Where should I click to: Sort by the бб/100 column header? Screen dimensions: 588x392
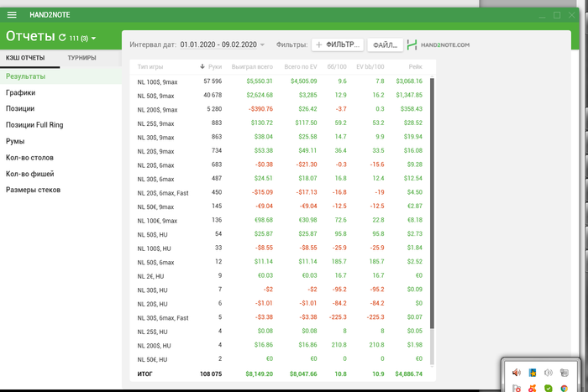[x=337, y=66]
